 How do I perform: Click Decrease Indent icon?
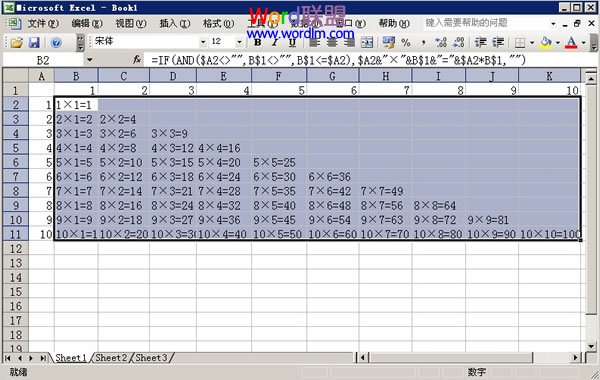[480, 42]
